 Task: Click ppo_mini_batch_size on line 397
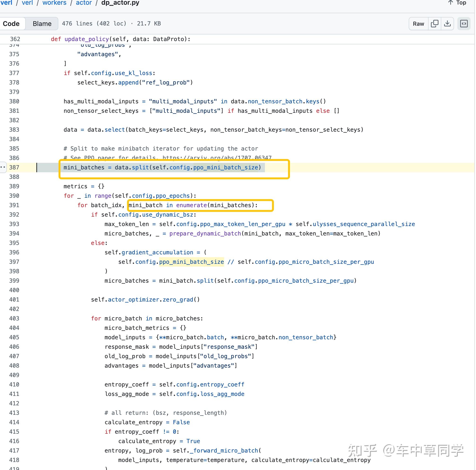point(192,262)
